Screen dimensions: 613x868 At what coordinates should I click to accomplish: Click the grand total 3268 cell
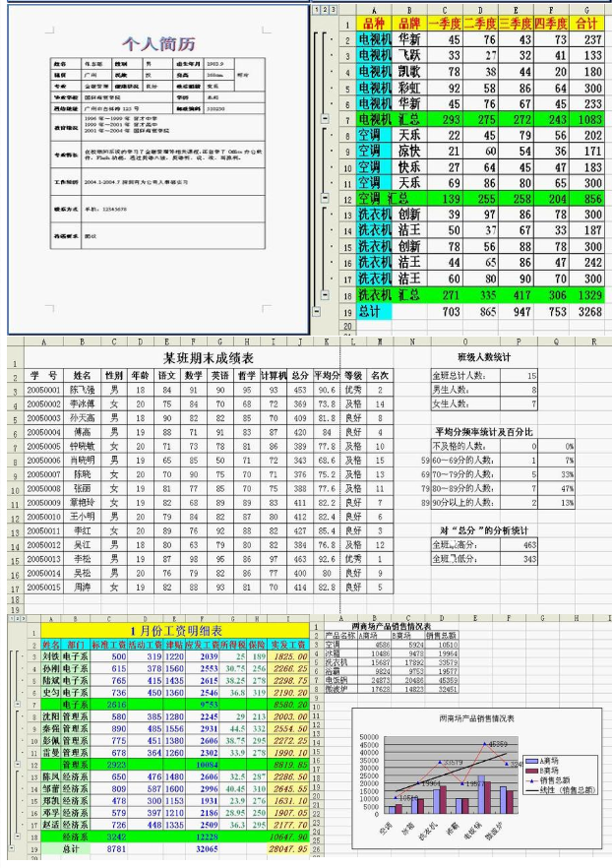[x=586, y=312]
